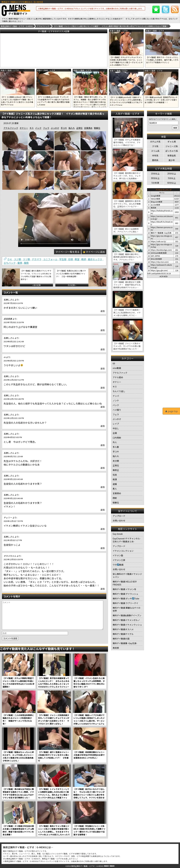Click the SEARCH keyword input field
The height and width of the screenshot is (868, 180).
click(163, 123)
